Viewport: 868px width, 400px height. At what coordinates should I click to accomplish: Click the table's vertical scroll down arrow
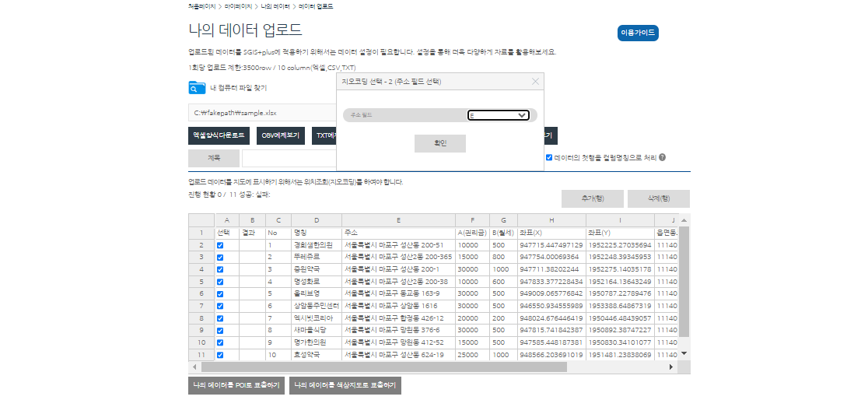684,353
